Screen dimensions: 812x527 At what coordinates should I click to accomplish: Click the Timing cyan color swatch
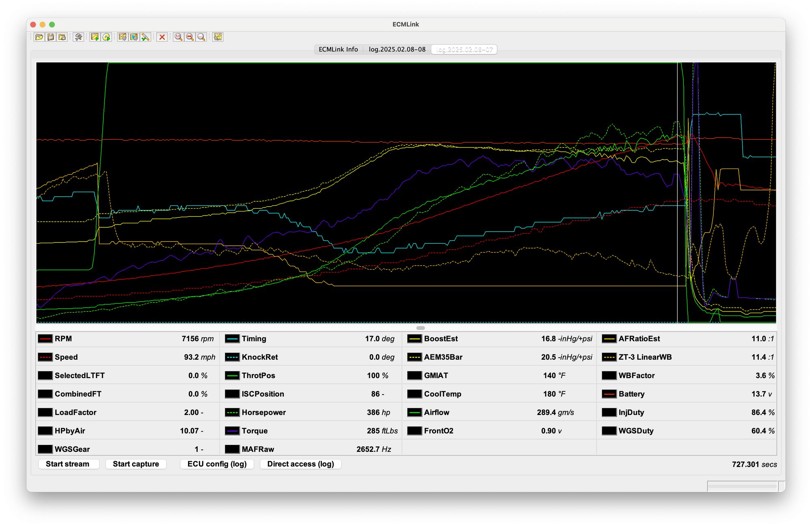click(232, 339)
